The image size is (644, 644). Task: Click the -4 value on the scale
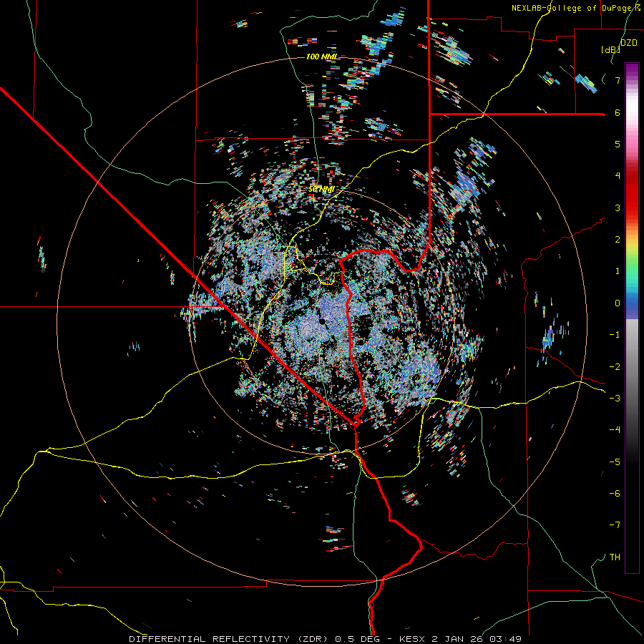click(x=615, y=430)
